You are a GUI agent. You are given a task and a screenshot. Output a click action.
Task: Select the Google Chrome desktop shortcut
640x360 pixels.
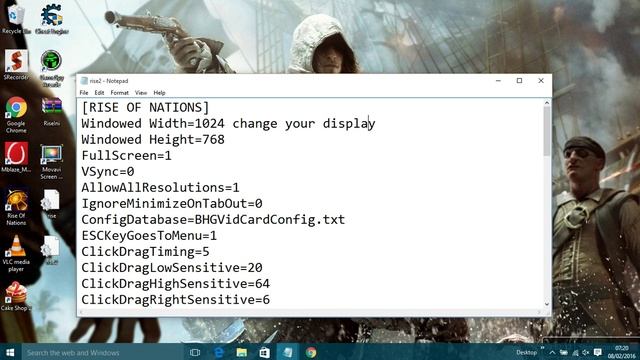tap(16, 115)
